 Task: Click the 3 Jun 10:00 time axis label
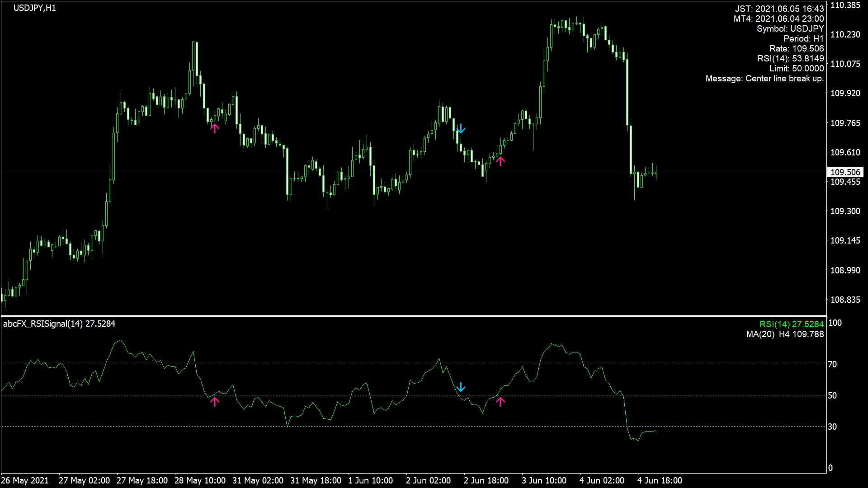tap(544, 480)
